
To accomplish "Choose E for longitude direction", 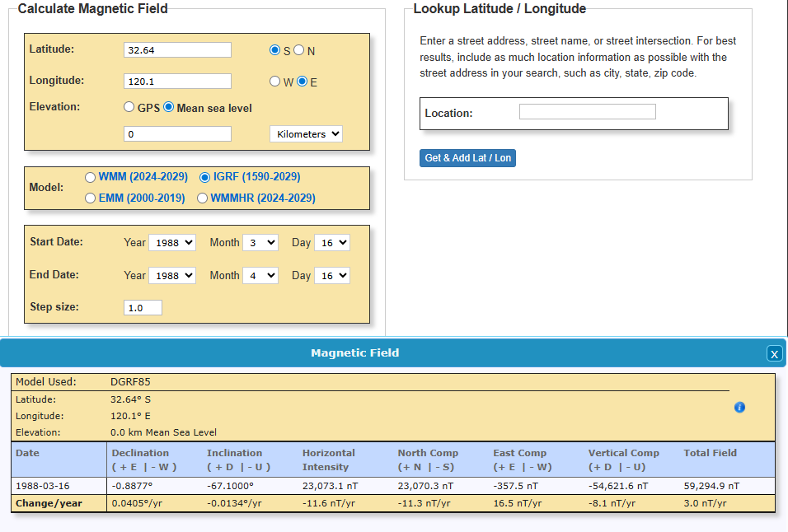I will (x=302, y=82).
